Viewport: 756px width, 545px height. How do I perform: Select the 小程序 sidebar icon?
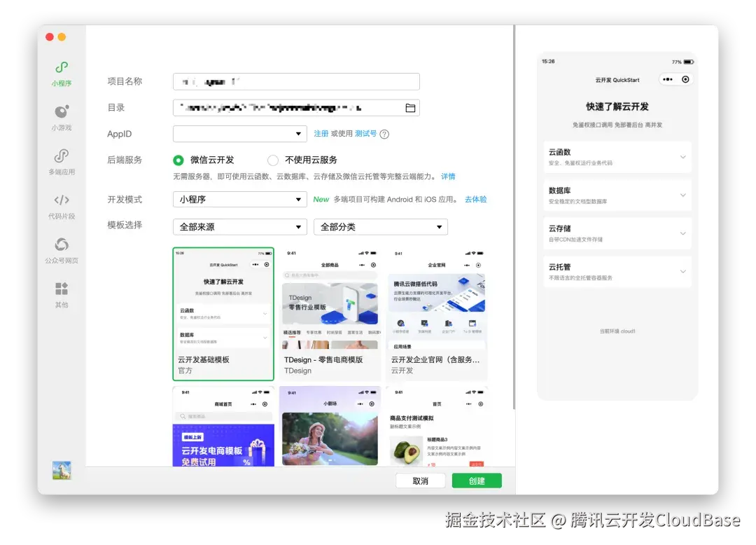[x=61, y=73]
